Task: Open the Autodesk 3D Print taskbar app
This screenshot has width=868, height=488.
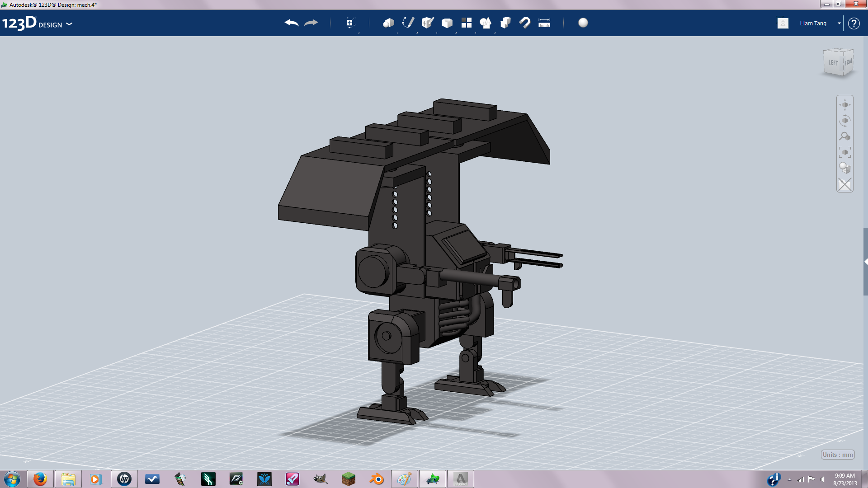Action: pyautogui.click(x=461, y=479)
